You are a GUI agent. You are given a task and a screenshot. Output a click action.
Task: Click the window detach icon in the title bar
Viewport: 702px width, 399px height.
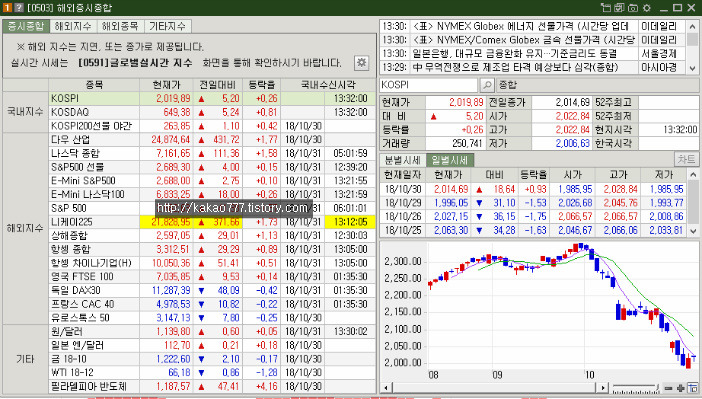[606, 8]
